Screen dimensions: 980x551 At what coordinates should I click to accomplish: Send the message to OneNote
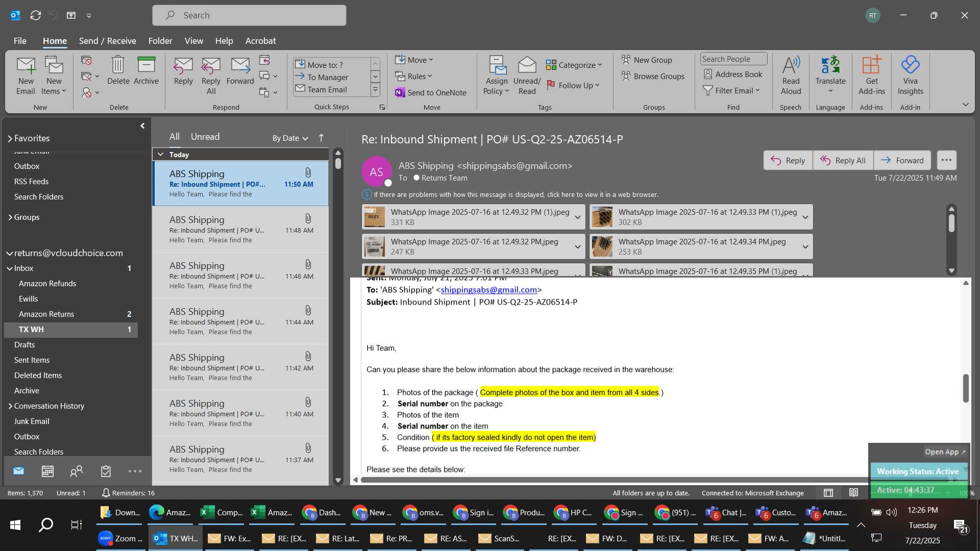[x=431, y=92]
